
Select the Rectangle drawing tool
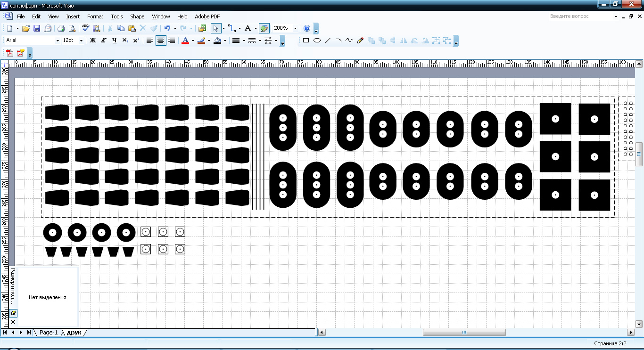click(x=306, y=41)
